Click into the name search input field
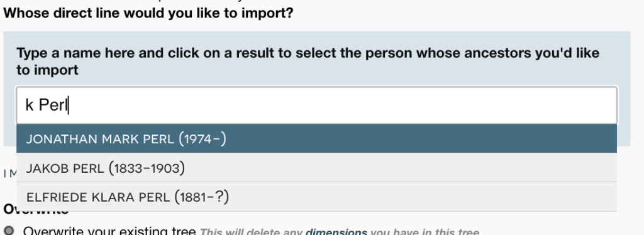Viewport: 644px width, 235px height. click(x=316, y=105)
